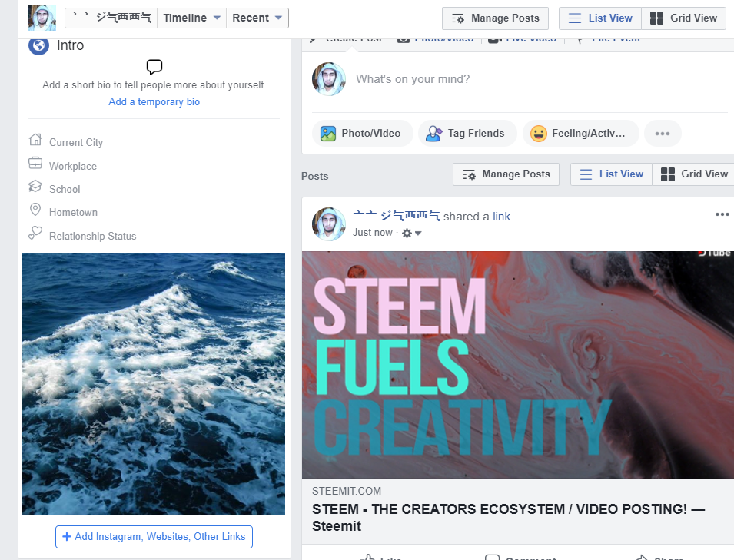Click profile name button in sticky header
Viewport: 734px width, 560px height.
(x=111, y=18)
